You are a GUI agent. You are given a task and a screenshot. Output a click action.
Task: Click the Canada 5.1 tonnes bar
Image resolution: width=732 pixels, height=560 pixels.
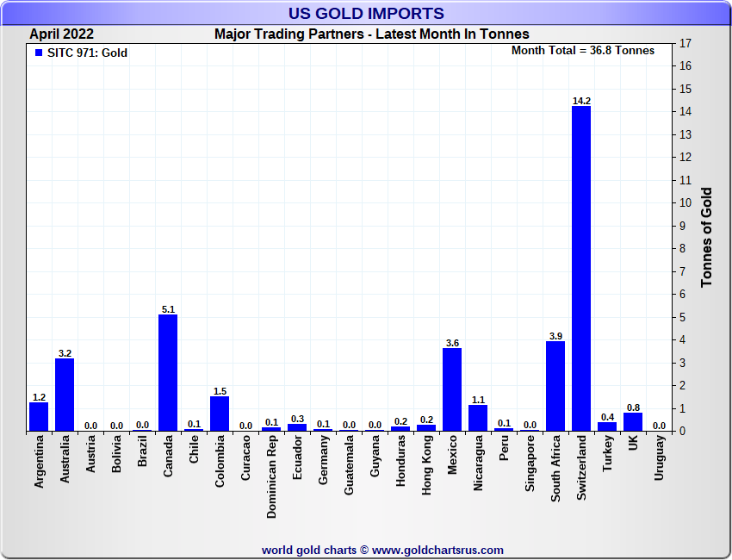coord(168,372)
